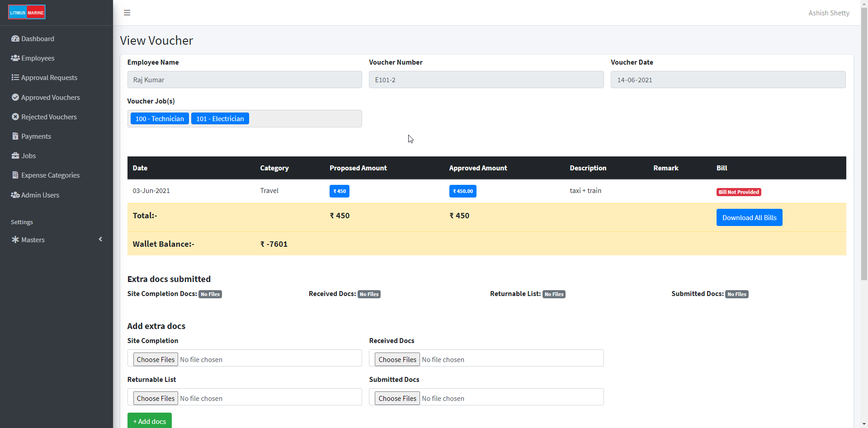Click the Jobs briefcase icon
The width and height of the screenshot is (868, 428).
(15, 155)
